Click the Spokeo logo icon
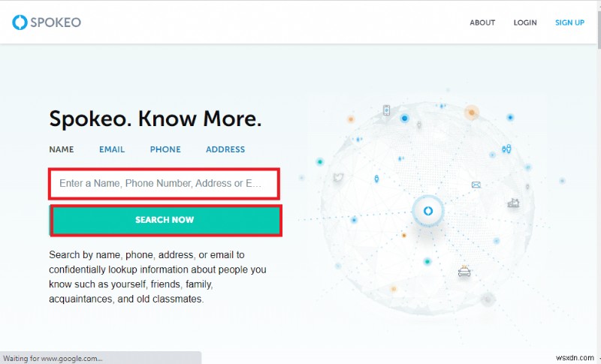601x364 pixels. [x=20, y=23]
